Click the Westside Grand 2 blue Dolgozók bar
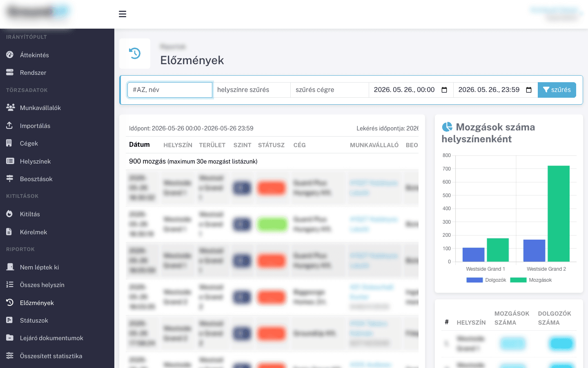The width and height of the screenshot is (588, 368). [534, 251]
